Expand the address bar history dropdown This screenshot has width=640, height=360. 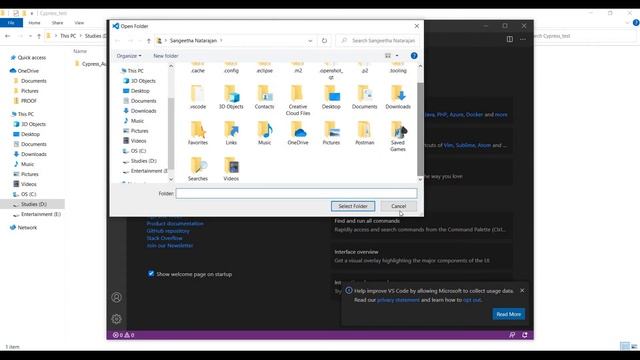coord(310,40)
